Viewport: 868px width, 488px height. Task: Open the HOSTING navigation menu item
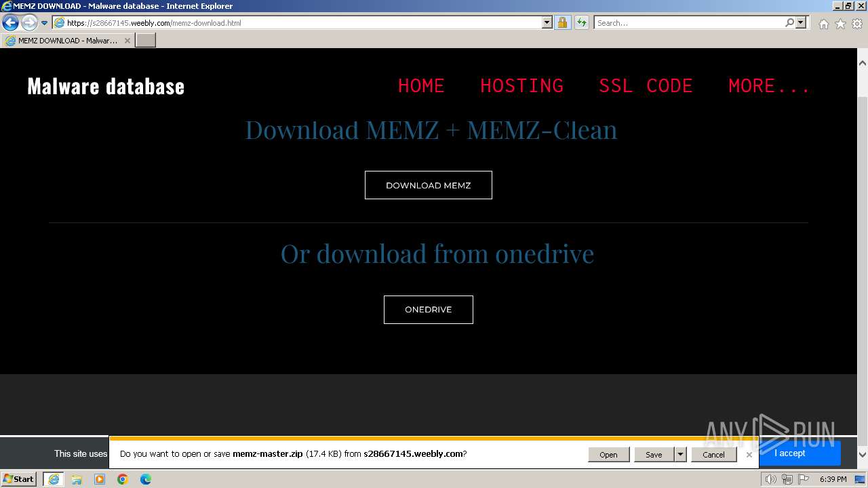521,86
